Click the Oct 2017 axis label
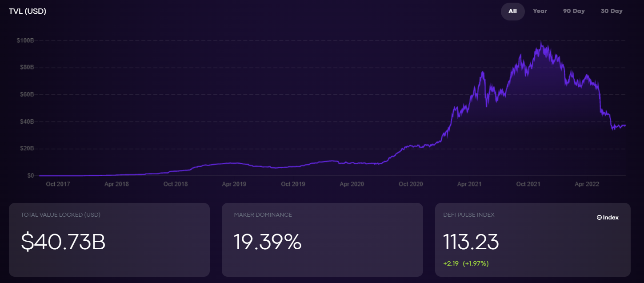Screen dimensions: 644x283 tap(58, 184)
